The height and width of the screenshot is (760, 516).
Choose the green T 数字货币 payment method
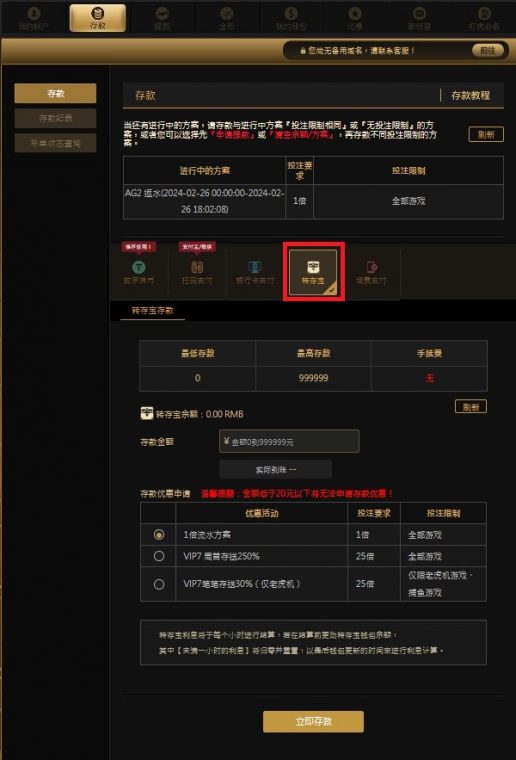pyautogui.click(x=139, y=271)
